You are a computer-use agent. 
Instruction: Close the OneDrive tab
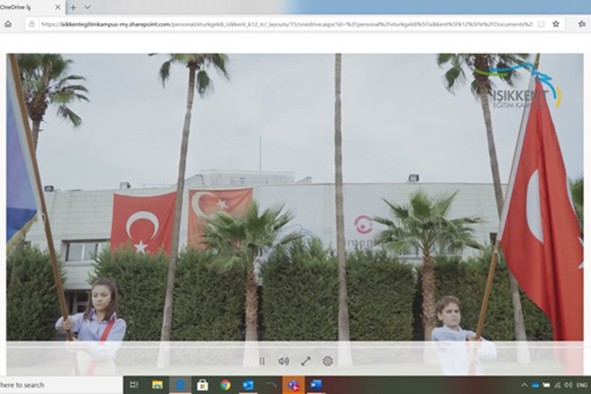58,7
